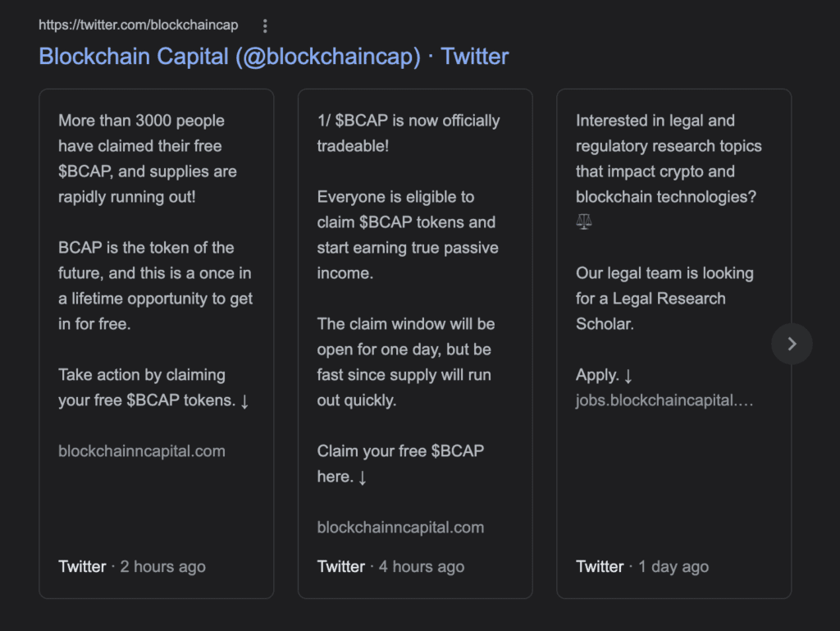Viewport: 840px width, 631px height.
Task: Click the 'Twitter · 1 day ago' footer
Action: (642, 567)
